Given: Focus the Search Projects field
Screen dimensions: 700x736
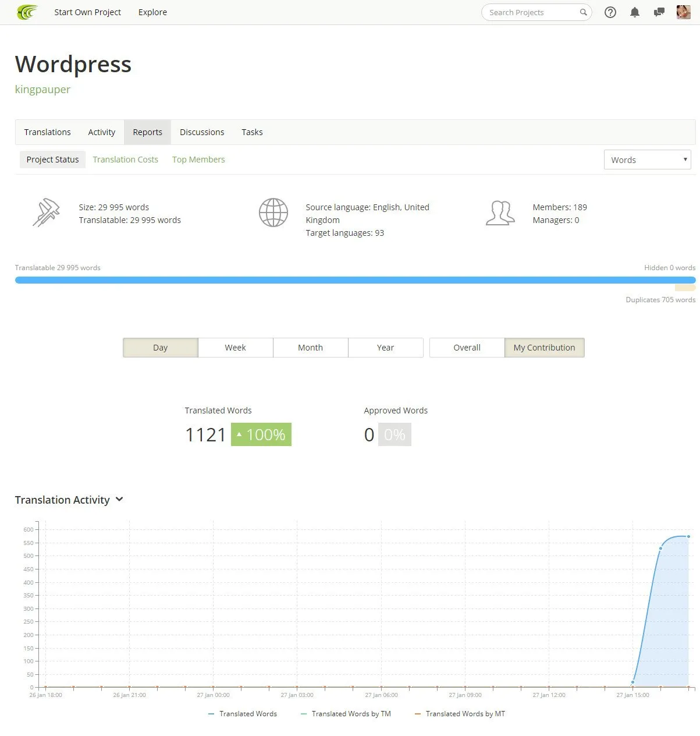Looking at the screenshot, I should [x=536, y=12].
